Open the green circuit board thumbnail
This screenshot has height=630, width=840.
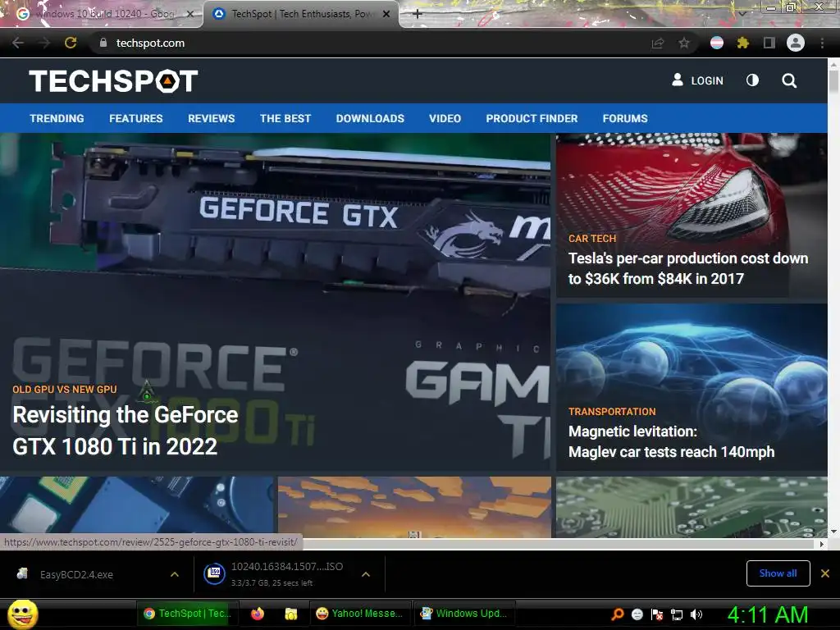[x=692, y=507]
